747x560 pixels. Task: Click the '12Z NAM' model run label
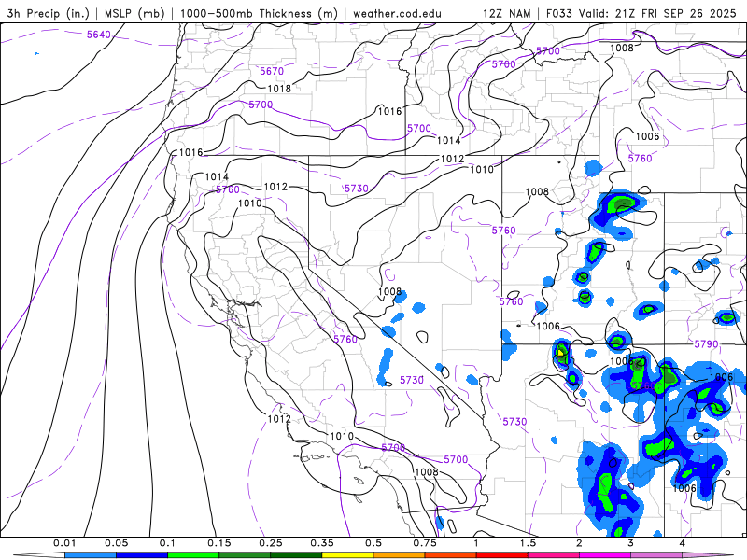tap(506, 13)
